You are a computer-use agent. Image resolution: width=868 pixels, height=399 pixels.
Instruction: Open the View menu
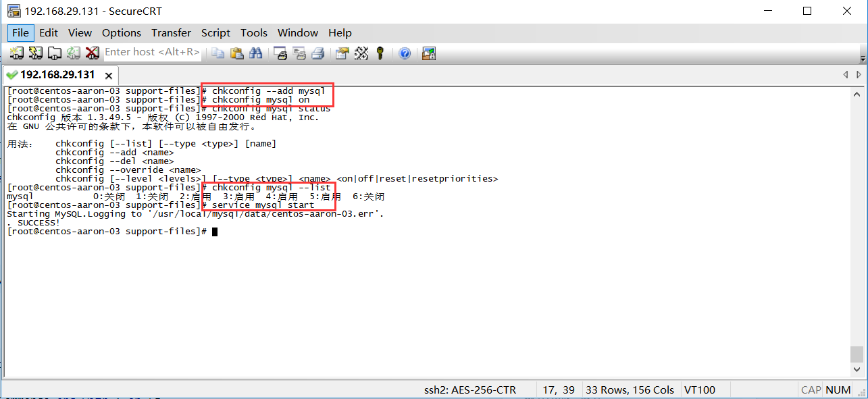click(x=80, y=32)
